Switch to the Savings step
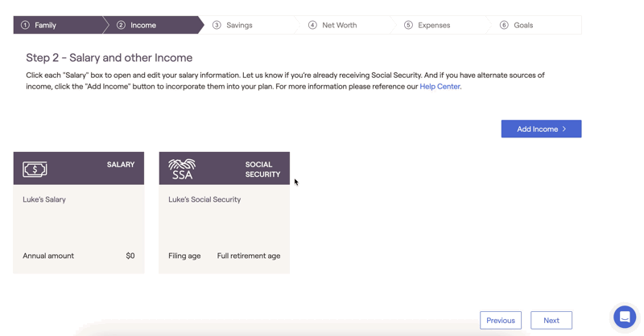 [250, 25]
